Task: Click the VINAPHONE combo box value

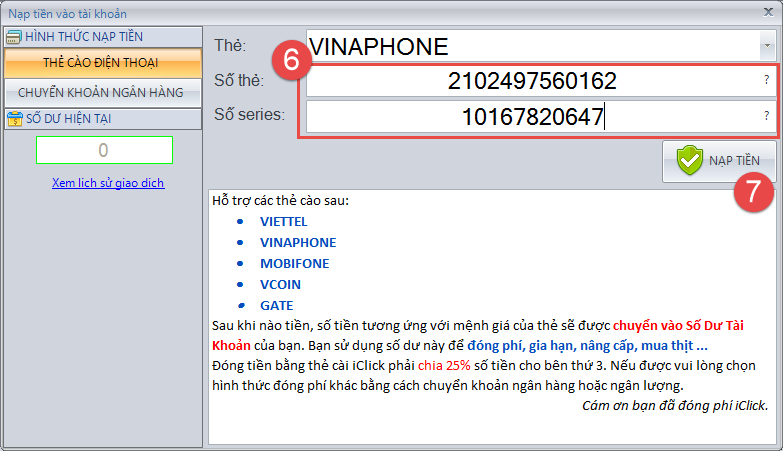Action: 379,46
